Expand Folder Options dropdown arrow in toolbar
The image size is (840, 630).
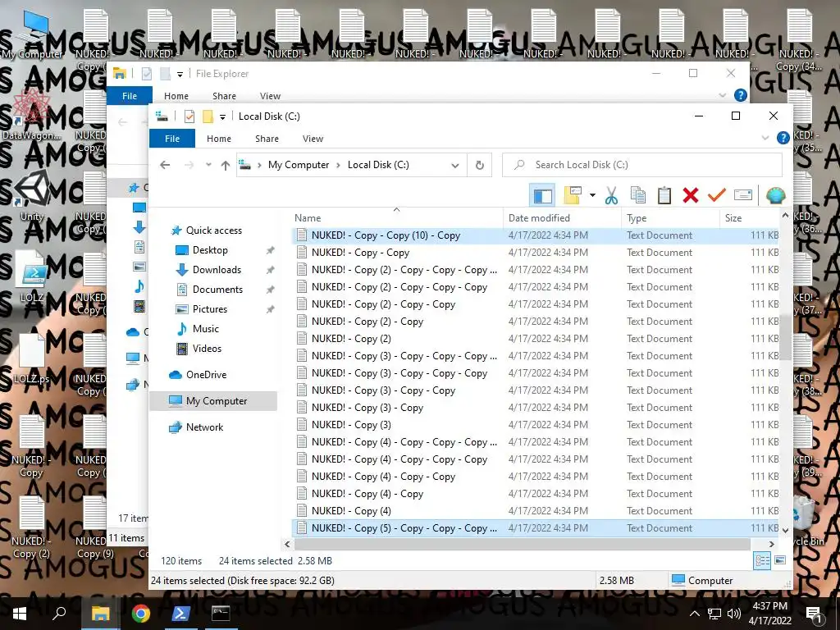tap(592, 195)
